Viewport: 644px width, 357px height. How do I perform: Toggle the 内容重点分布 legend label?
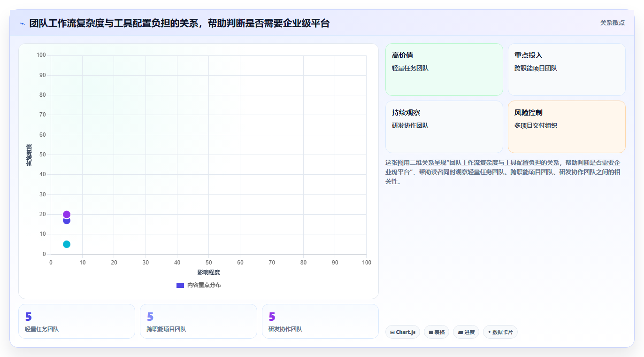[204, 285]
